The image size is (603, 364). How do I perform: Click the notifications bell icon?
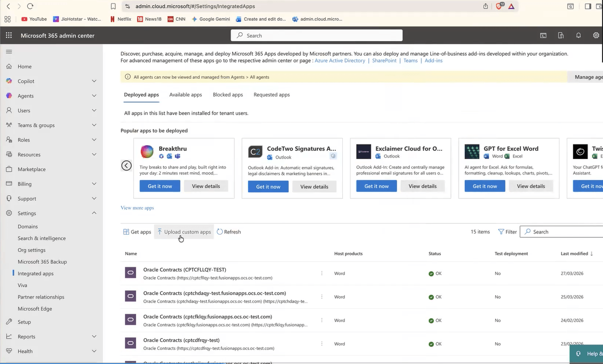click(x=578, y=35)
